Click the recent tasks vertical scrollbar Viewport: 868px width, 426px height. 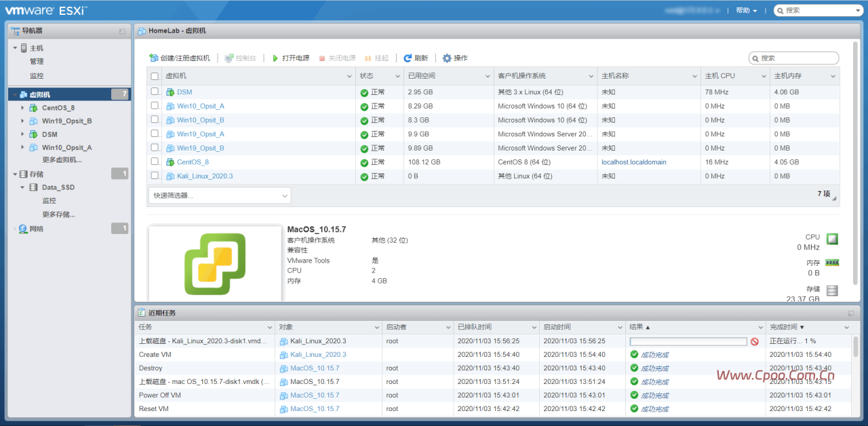(856, 346)
